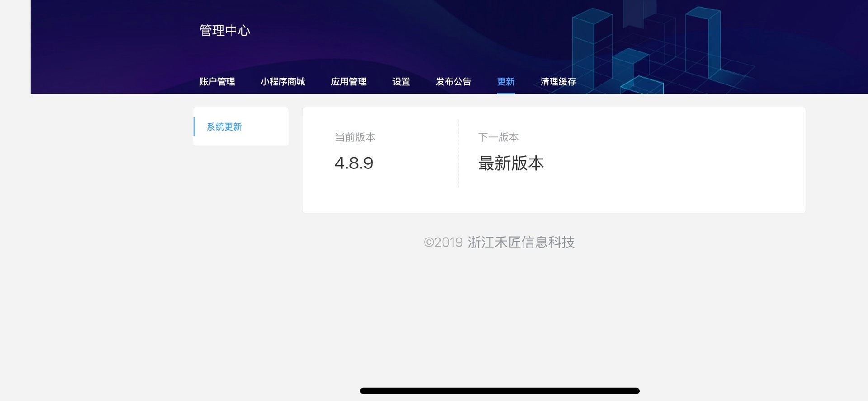Image resolution: width=868 pixels, height=401 pixels.
Task: Click the 管理中心 header title
Action: (225, 30)
